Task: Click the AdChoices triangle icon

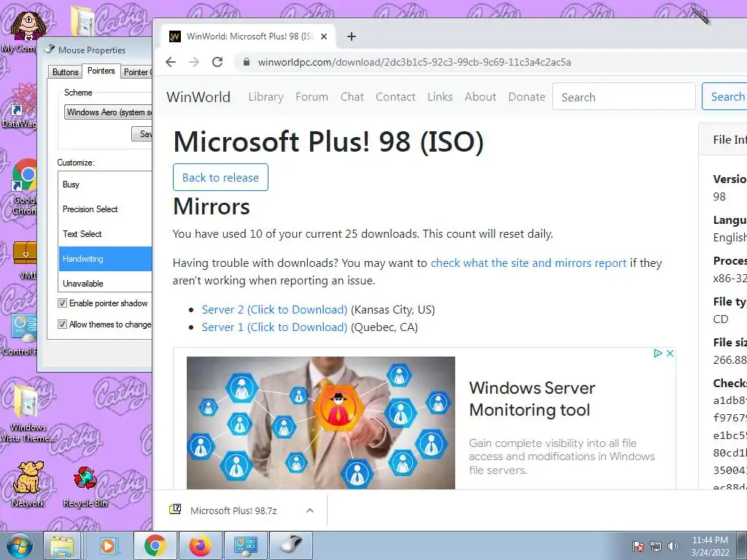Action: pyautogui.click(x=658, y=354)
